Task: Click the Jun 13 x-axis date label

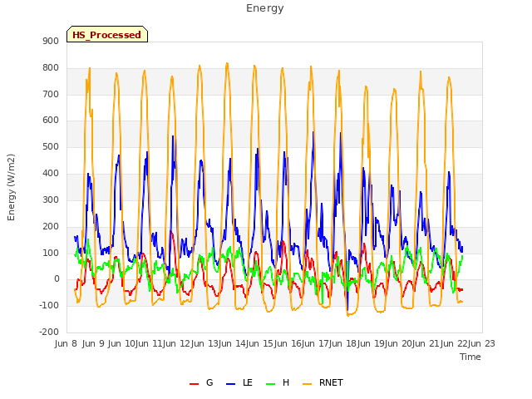Action: pyautogui.click(x=205, y=343)
